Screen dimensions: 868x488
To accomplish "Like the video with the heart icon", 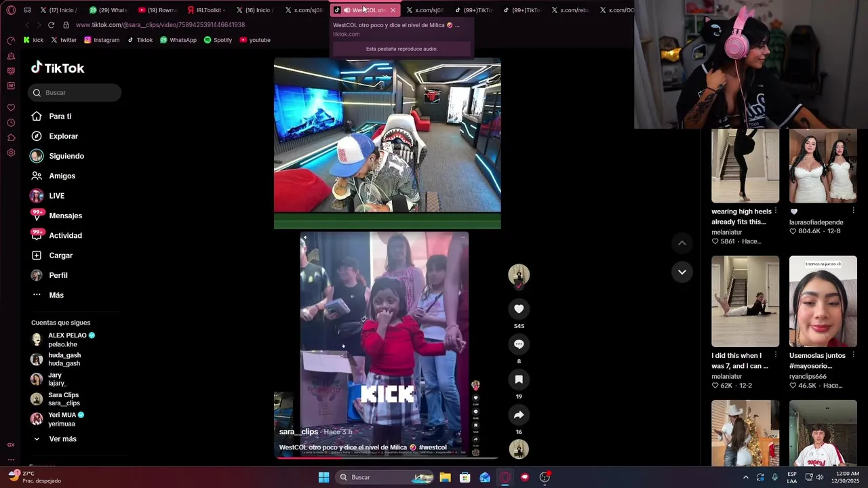I will click(519, 309).
